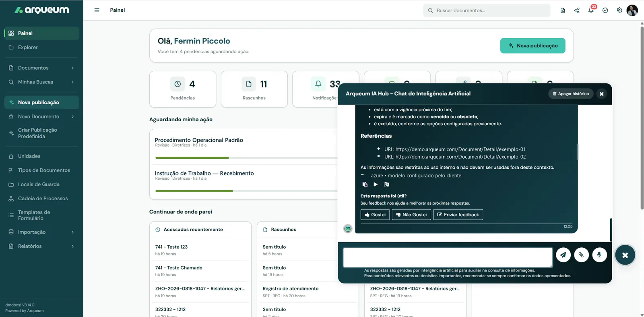Screen dimensions: 644x317
Task: Attach a file to the chat
Action: (581, 255)
